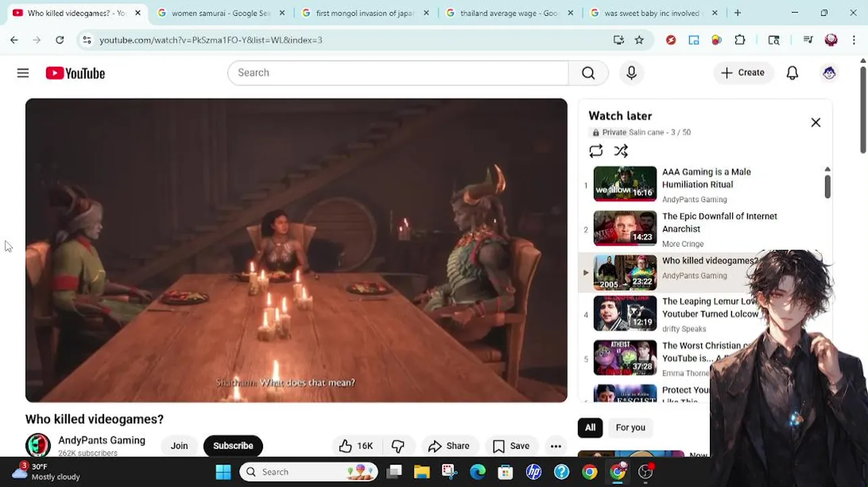Start voice search with the microphone icon

click(631, 72)
